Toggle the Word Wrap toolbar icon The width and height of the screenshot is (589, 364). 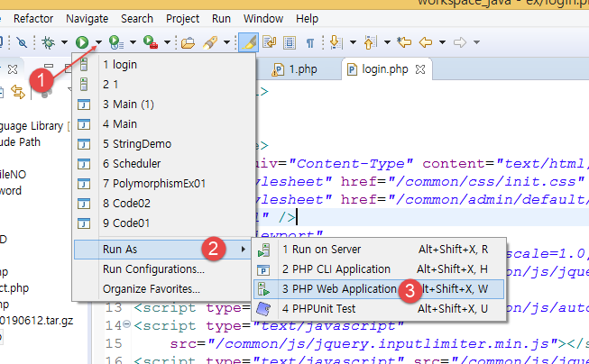coord(270,42)
